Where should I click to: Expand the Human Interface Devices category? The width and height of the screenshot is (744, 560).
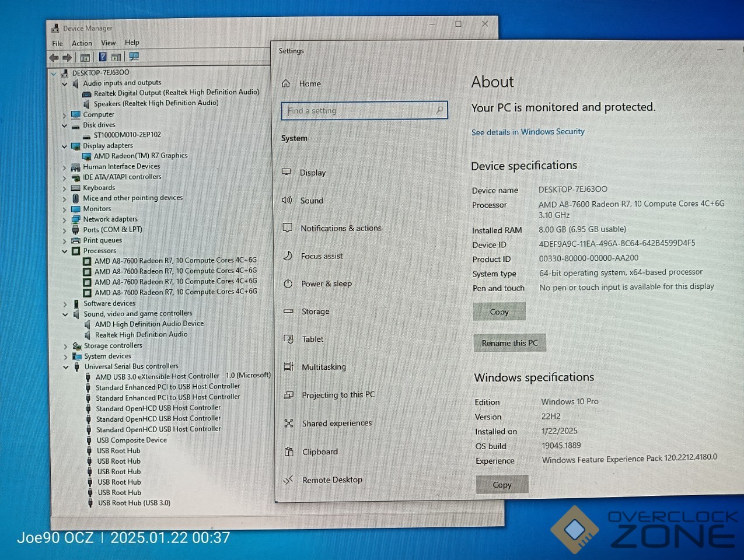point(65,167)
